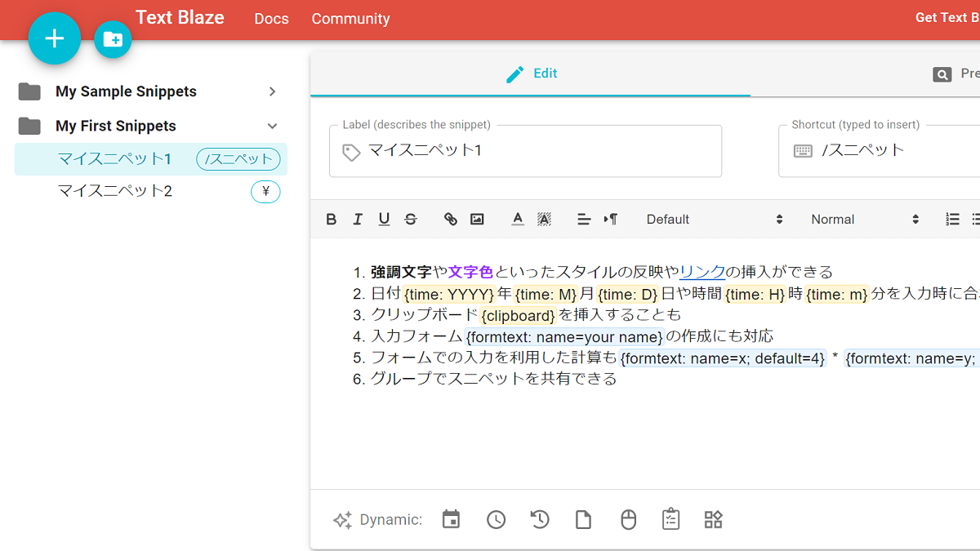Toggle strikethrough formatting
The image size is (980, 551).
410,219
